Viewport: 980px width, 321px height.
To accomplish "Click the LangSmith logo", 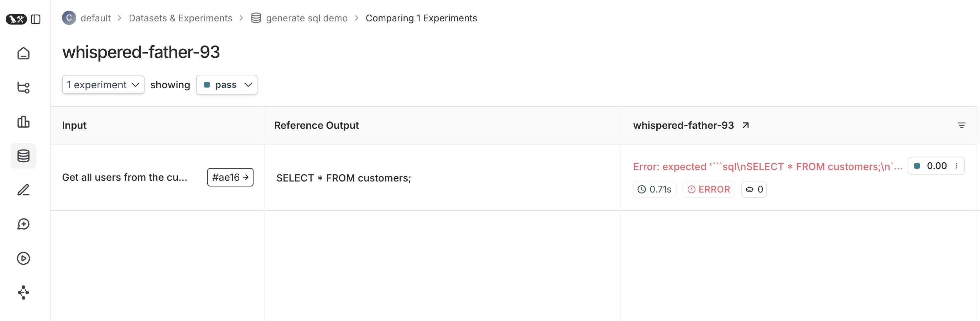I will (x=16, y=19).
